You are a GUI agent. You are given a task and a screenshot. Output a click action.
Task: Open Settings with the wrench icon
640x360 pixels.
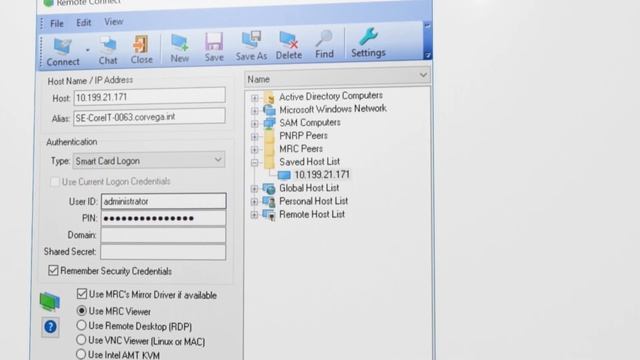pos(368,43)
